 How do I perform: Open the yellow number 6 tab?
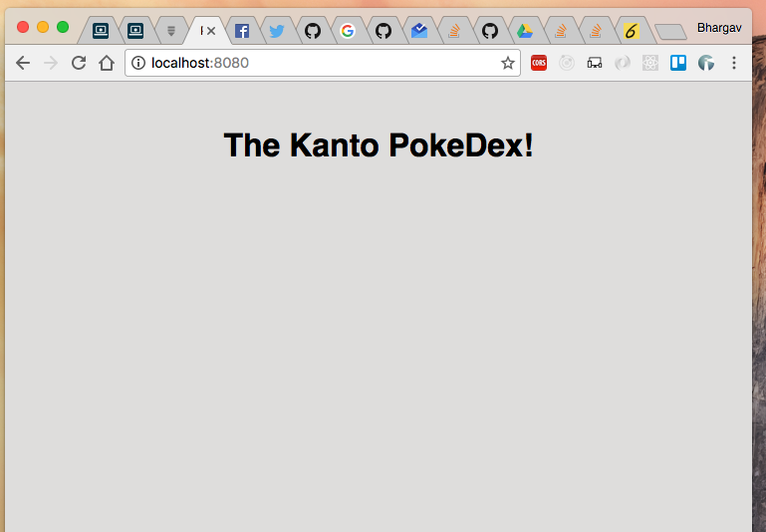coord(631,31)
